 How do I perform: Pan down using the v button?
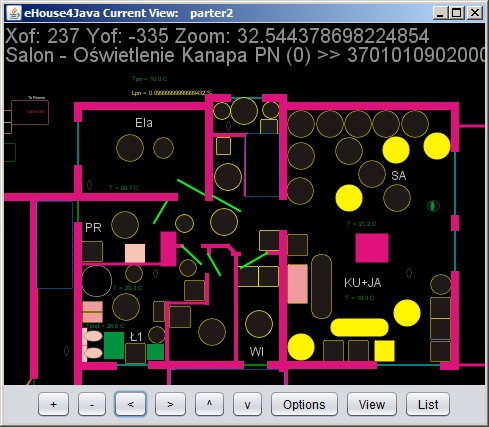pyautogui.click(x=247, y=404)
